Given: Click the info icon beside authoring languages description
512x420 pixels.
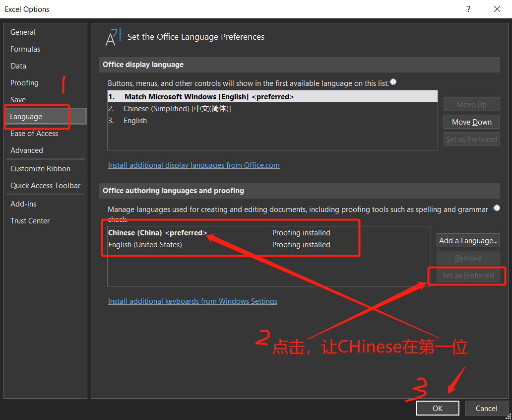Looking at the screenshot, I should click(497, 208).
